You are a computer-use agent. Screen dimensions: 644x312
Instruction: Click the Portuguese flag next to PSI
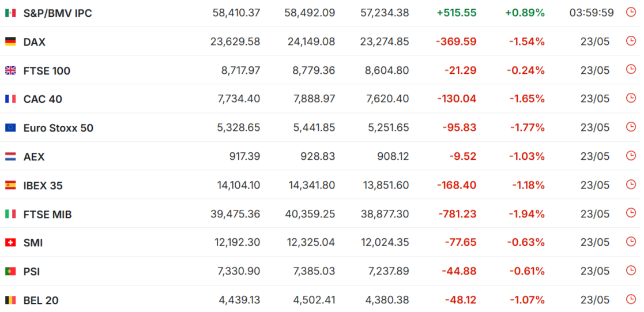pyautogui.click(x=10, y=272)
